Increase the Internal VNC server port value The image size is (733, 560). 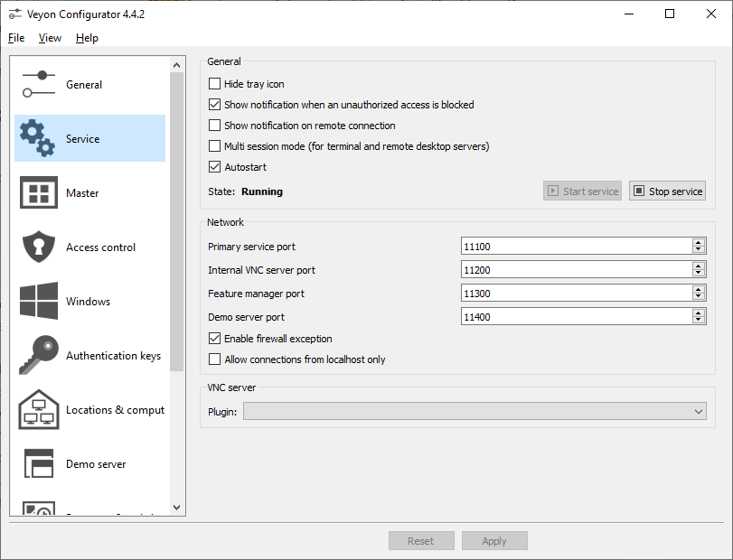click(699, 266)
